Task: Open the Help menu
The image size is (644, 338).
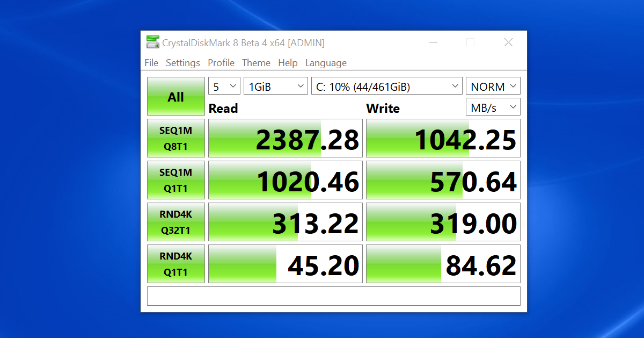Action: coord(288,63)
